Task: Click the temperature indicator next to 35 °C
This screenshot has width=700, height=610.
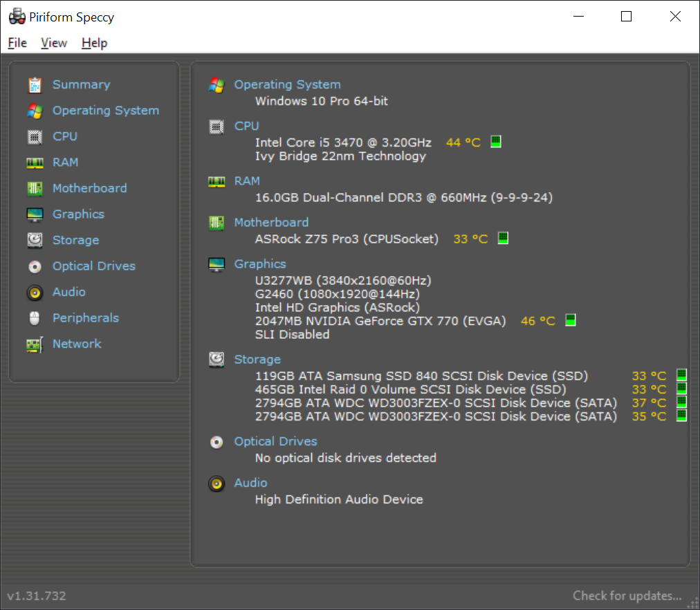Action: [681, 416]
